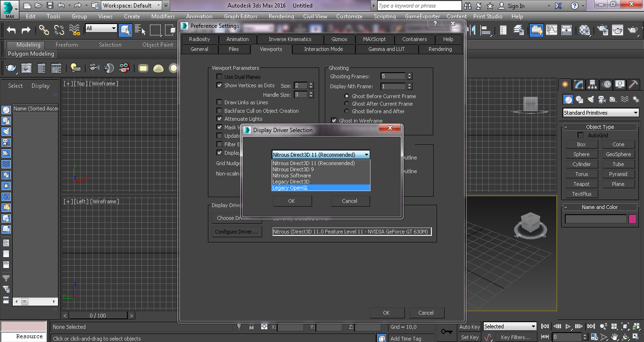Open the Display command panel tab

click(620, 84)
